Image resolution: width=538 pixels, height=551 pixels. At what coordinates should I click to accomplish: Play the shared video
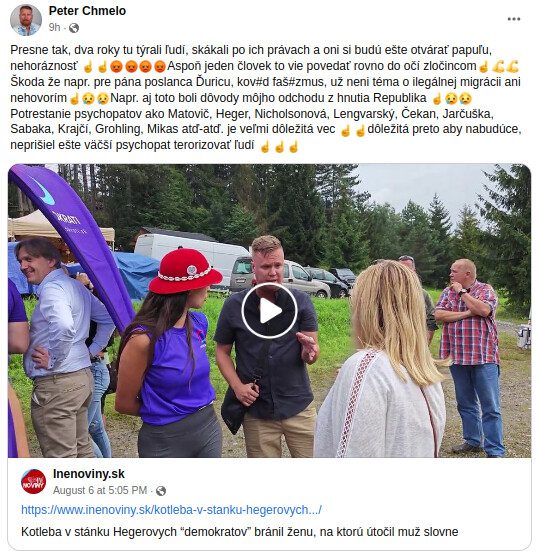[270, 311]
